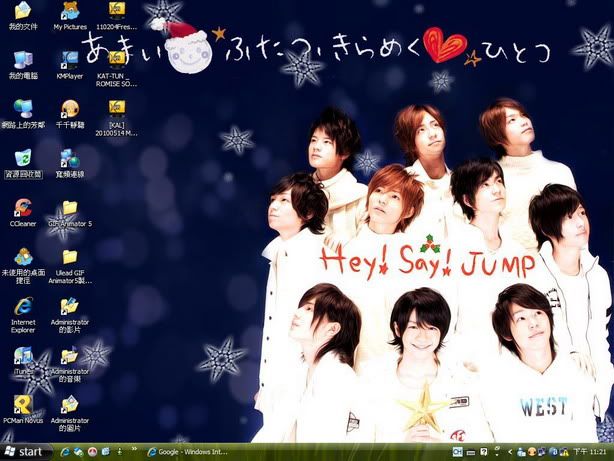Viewport: 614px width, 461px height.
Task: Click the Start button
Action: click(x=24, y=452)
